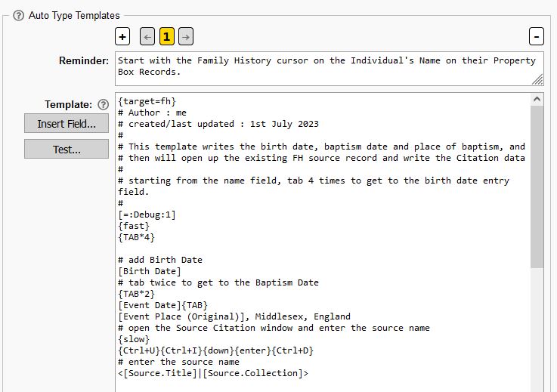Remove current template with minus button
557x392 pixels.
pyautogui.click(x=536, y=36)
